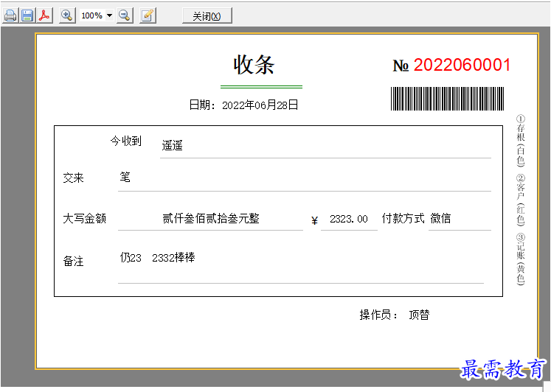Click the numeric amount 2323.00

point(349,219)
